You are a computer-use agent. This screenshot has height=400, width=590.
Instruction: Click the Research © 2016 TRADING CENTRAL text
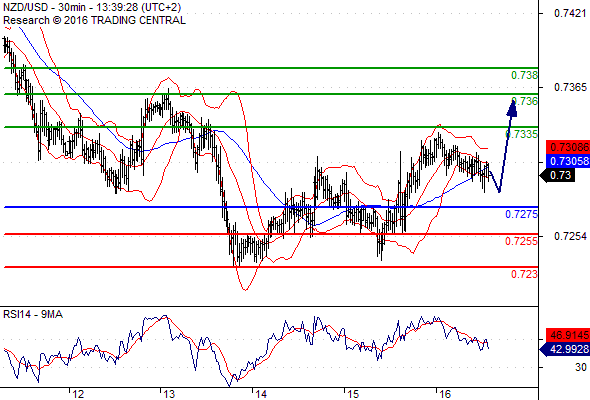coord(94,20)
